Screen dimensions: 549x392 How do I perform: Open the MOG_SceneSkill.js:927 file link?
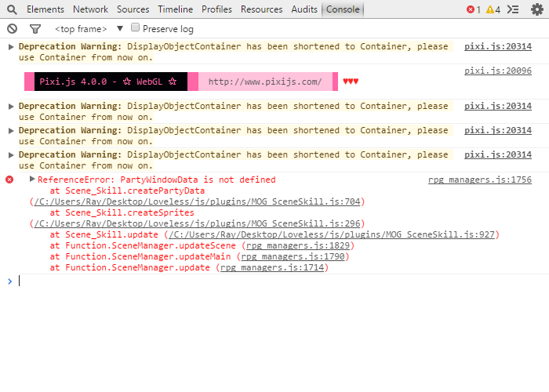(332, 234)
